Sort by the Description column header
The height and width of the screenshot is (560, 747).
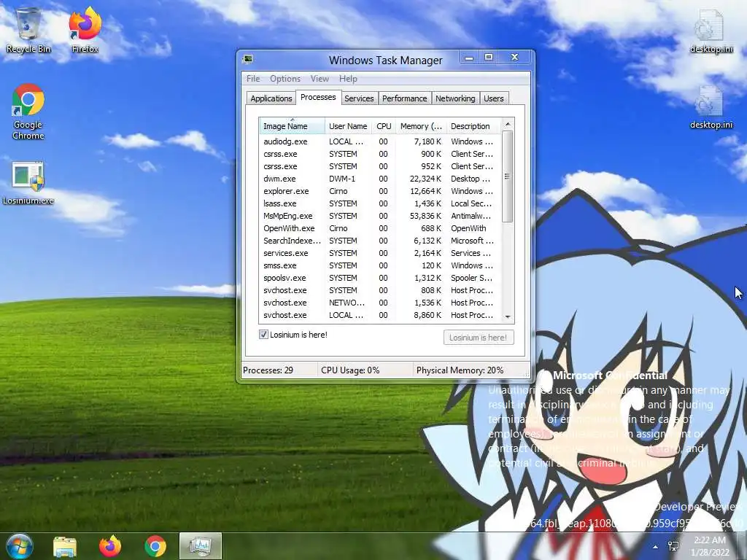coord(473,126)
